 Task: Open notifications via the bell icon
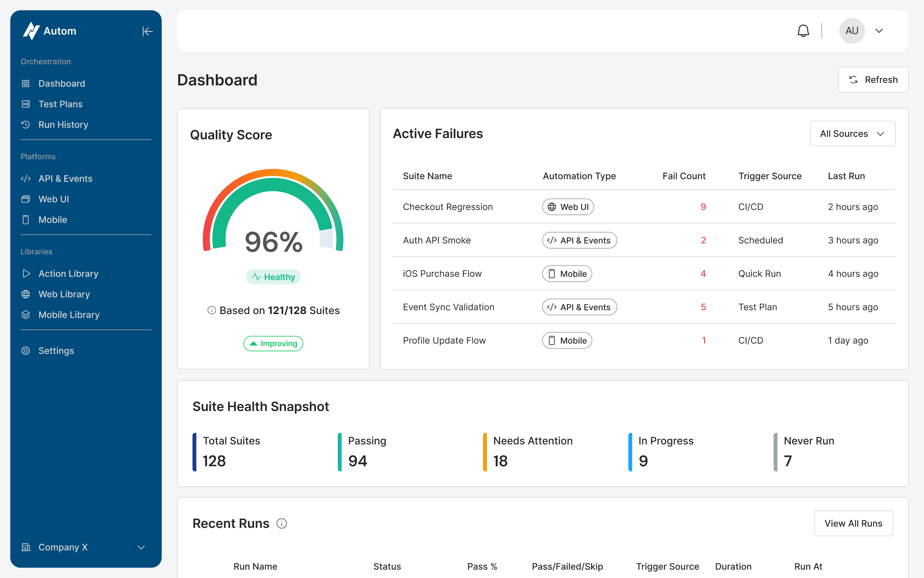coord(803,30)
